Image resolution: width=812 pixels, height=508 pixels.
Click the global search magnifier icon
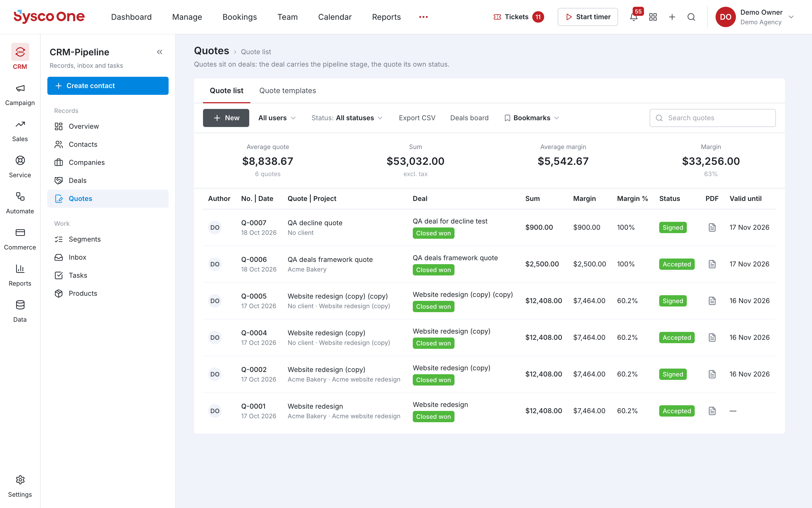[691, 17]
